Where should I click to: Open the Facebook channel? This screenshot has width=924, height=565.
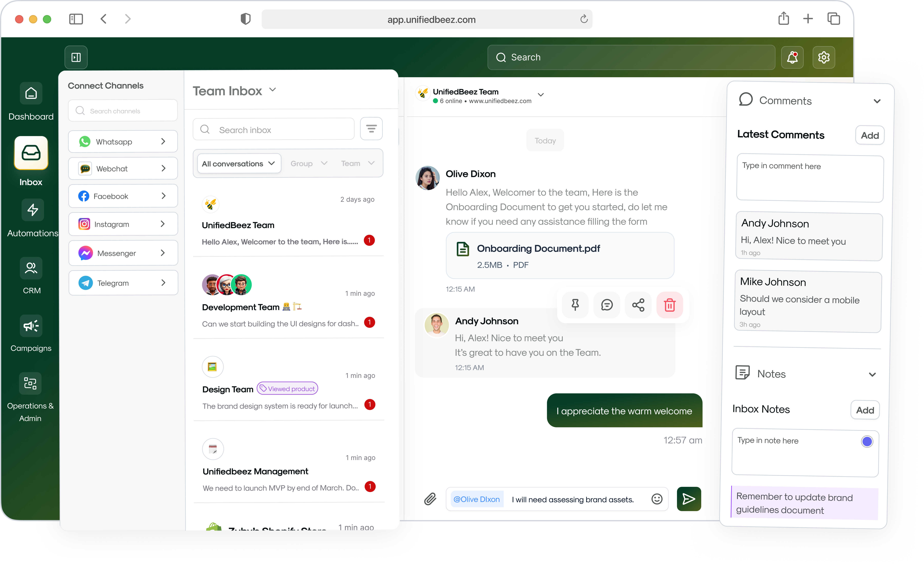(123, 196)
